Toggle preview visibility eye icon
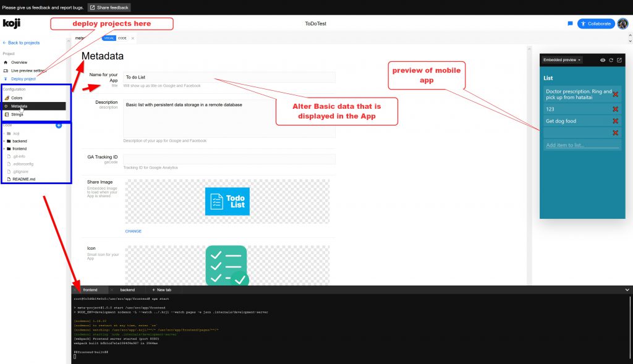The width and height of the screenshot is (633, 364). click(603, 60)
